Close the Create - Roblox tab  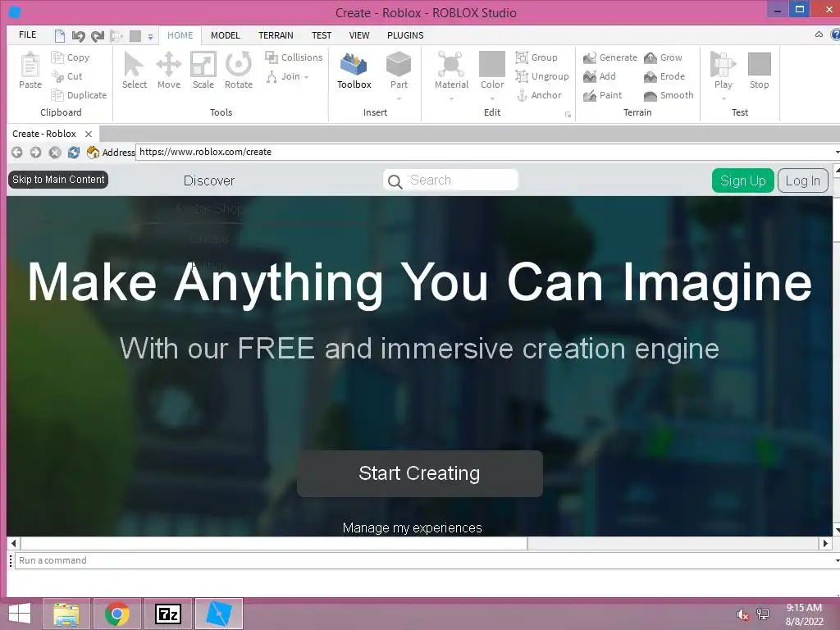[x=89, y=134]
